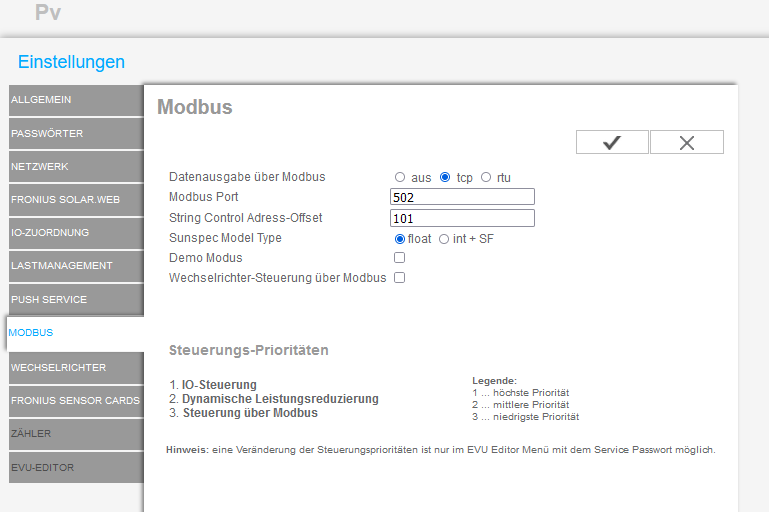Open the EVU-Editor tab

[76, 467]
